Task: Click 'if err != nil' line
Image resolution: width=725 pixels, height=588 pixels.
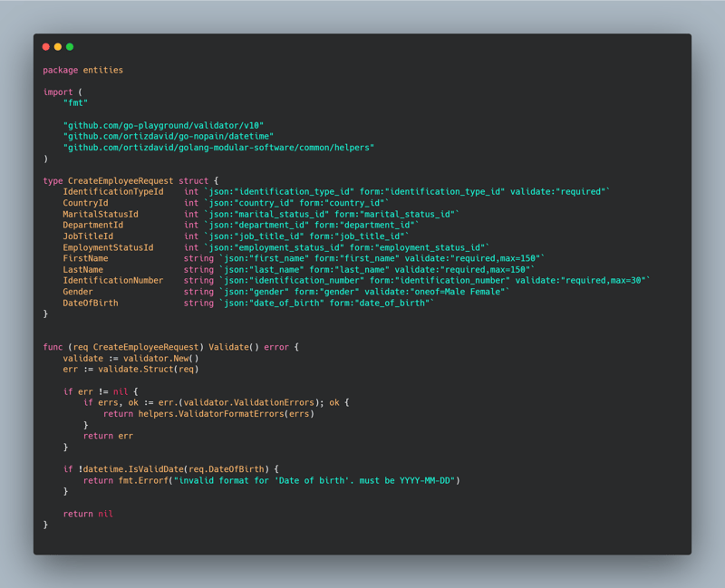Action: [101, 391]
